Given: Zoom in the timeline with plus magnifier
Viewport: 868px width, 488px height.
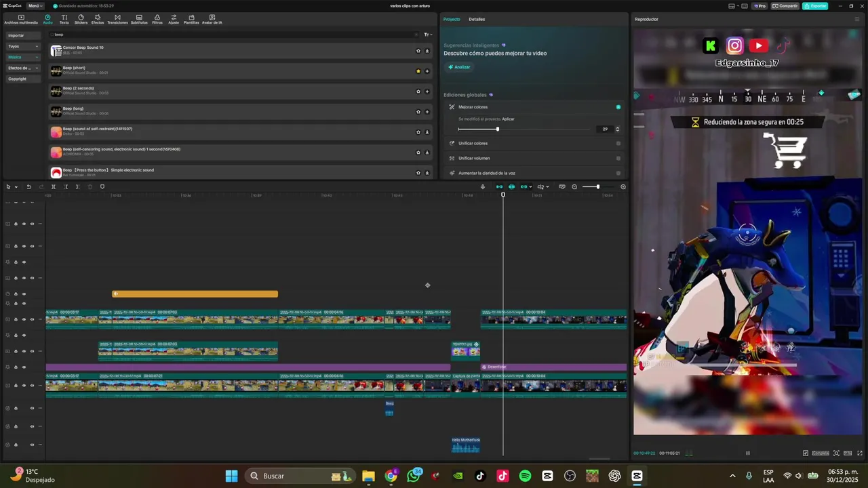Looking at the screenshot, I should (x=623, y=187).
